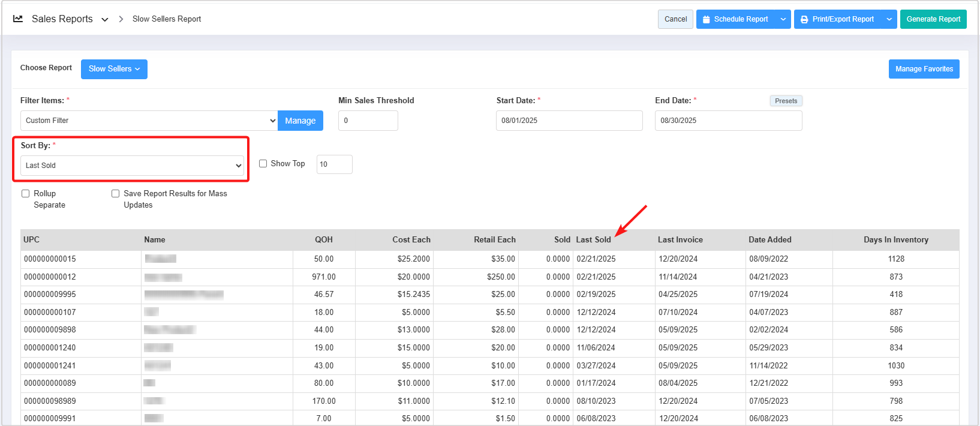Open the Slow Sellers report chooser
Viewport: 980px width, 426px height.
coord(114,69)
